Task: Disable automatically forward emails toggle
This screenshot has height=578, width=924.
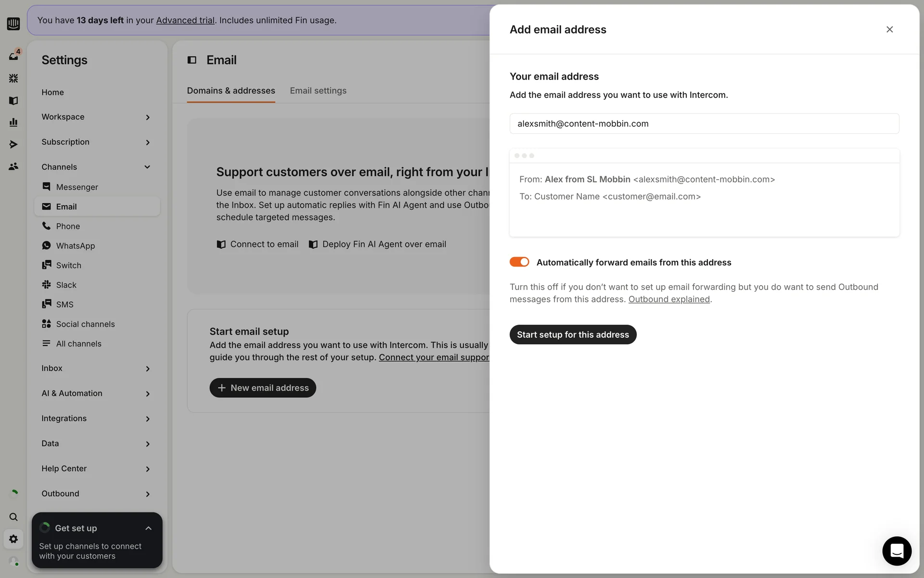Action: [x=519, y=262]
